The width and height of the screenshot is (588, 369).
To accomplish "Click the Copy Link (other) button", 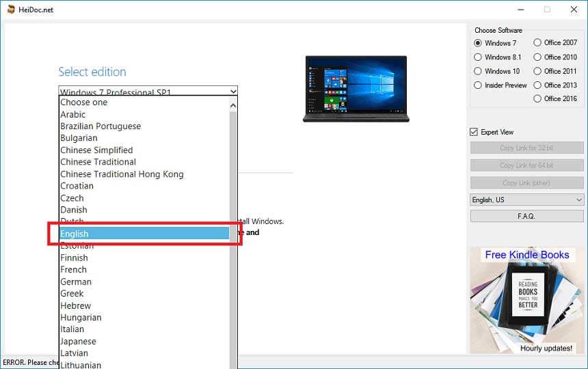I will coord(527,183).
